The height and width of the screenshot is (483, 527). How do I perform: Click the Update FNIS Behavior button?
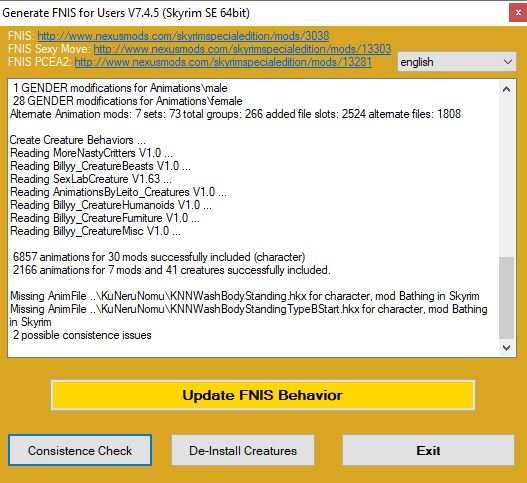pyautogui.click(x=263, y=395)
